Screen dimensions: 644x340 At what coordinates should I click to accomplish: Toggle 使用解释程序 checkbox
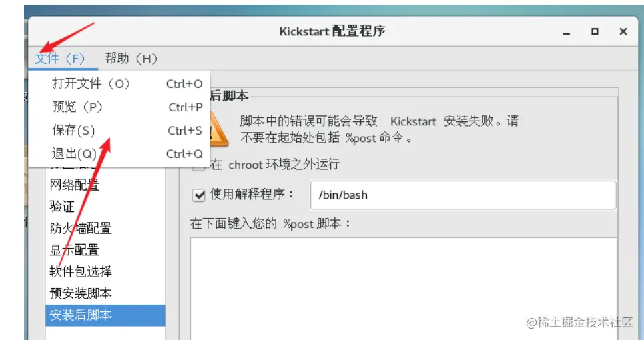pos(199,195)
